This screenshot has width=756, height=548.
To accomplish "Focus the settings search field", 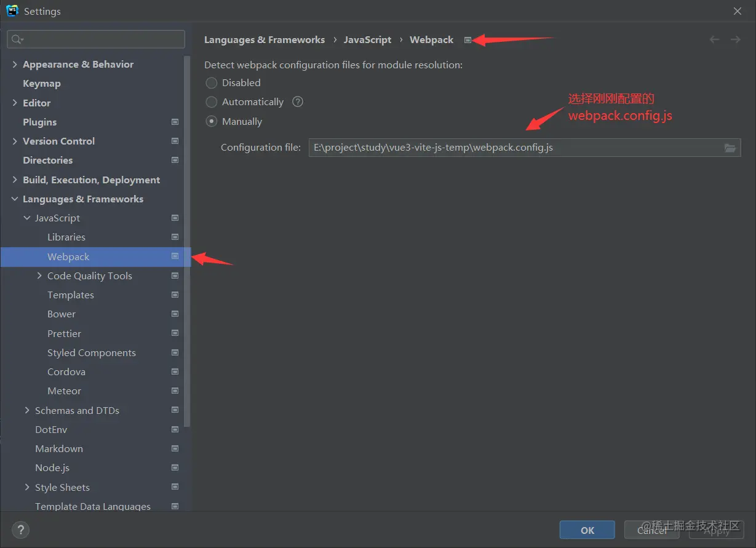I will pyautogui.click(x=96, y=39).
